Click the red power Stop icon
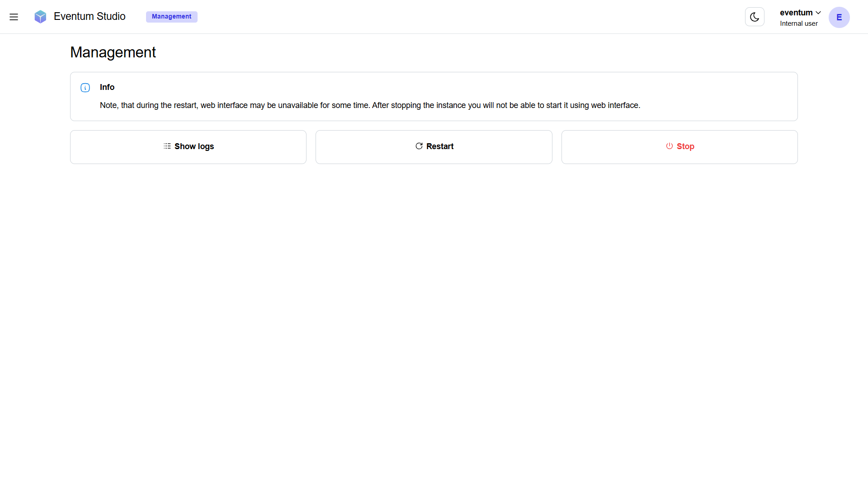The width and height of the screenshot is (868, 488). click(x=670, y=146)
